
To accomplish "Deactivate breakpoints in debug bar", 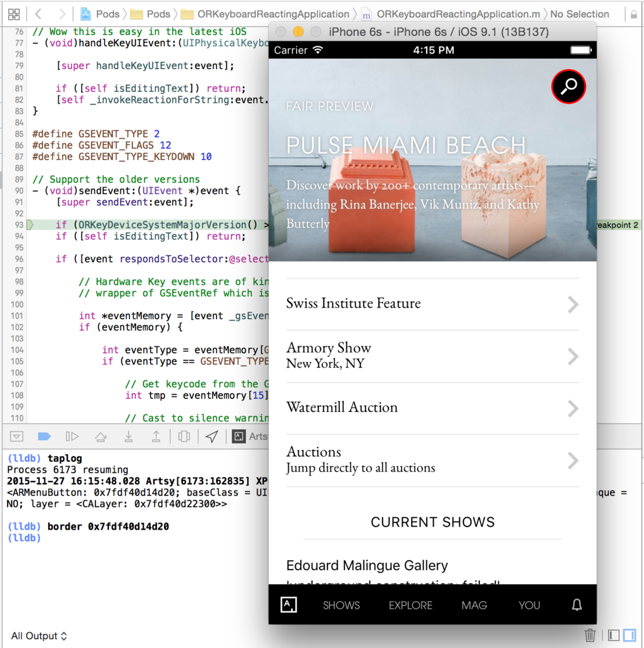I will tap(44, 437).
